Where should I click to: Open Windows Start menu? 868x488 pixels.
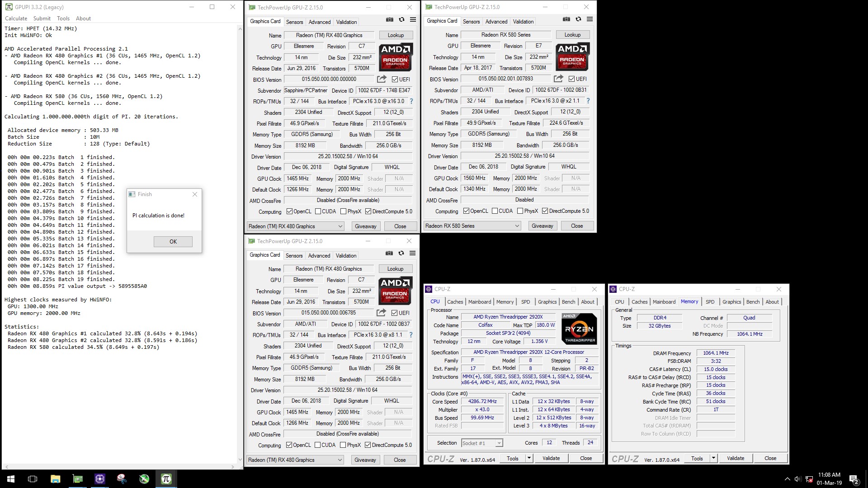click(11, 479)
